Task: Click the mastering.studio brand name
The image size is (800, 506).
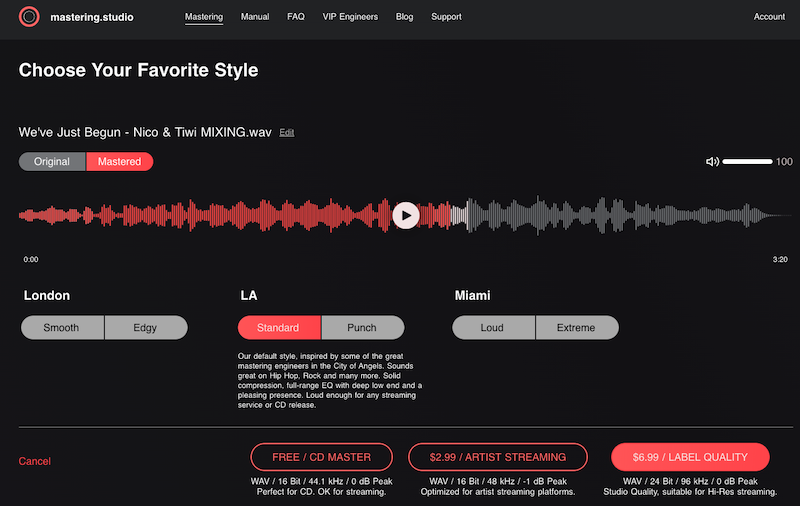Action: pyautogui.click(x=92, y=17)
